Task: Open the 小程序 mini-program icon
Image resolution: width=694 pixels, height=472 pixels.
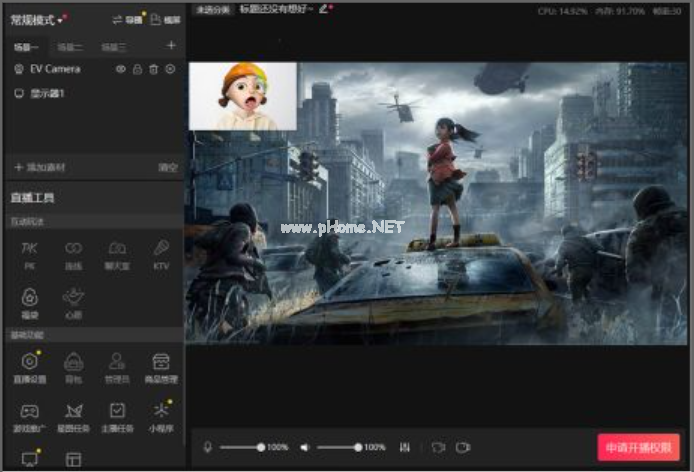Action: pos(160,411)
